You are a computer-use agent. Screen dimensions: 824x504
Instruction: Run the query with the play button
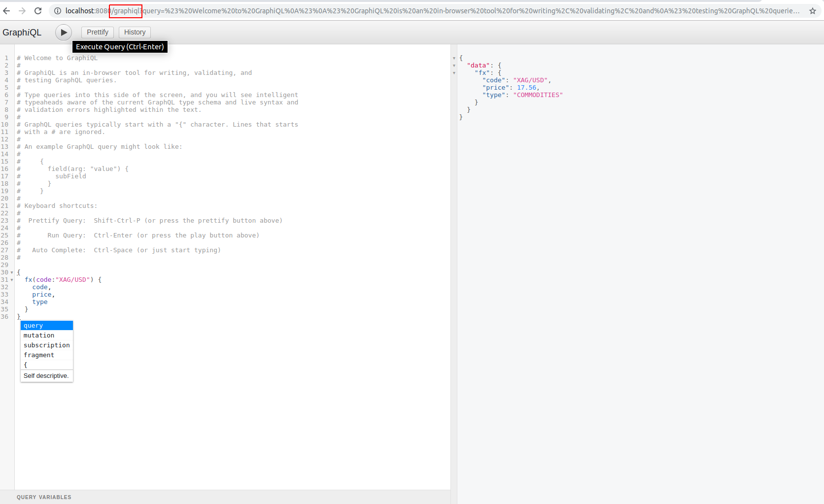(x=63, y=32)
